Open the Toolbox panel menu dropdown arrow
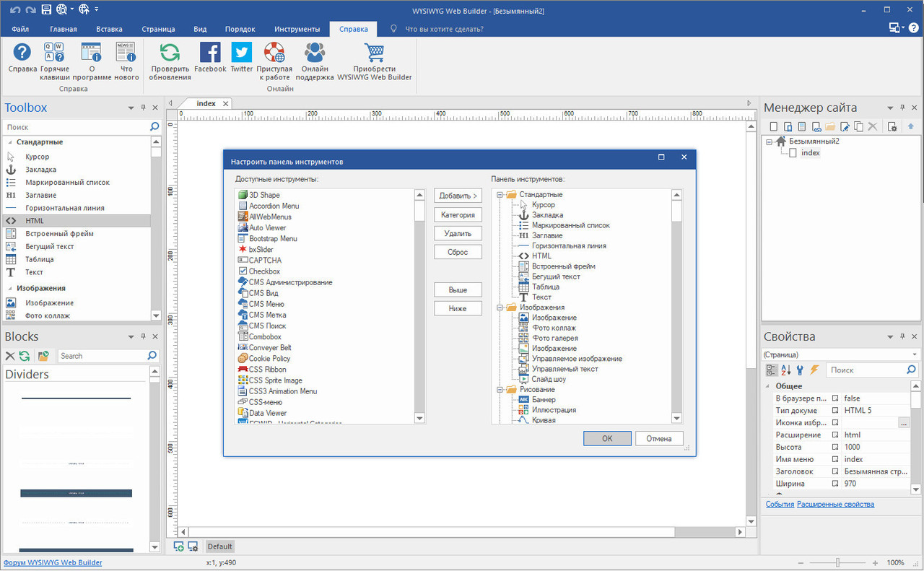924x571 pixels. coord(131,108)
